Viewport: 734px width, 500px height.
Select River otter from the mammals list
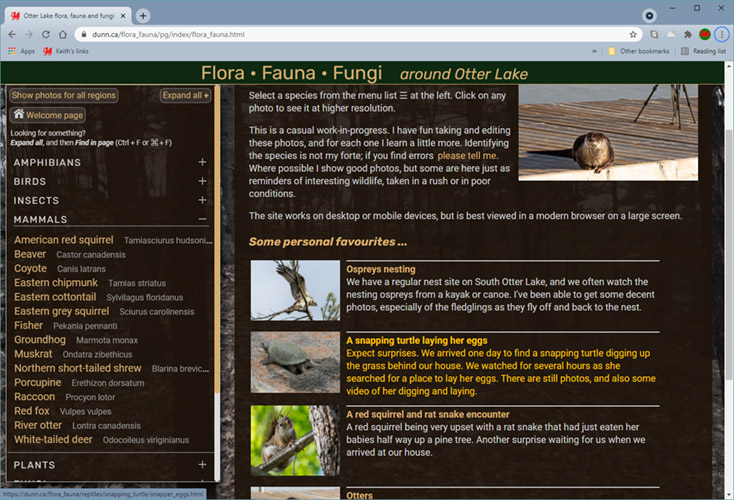tap(38, 425)
